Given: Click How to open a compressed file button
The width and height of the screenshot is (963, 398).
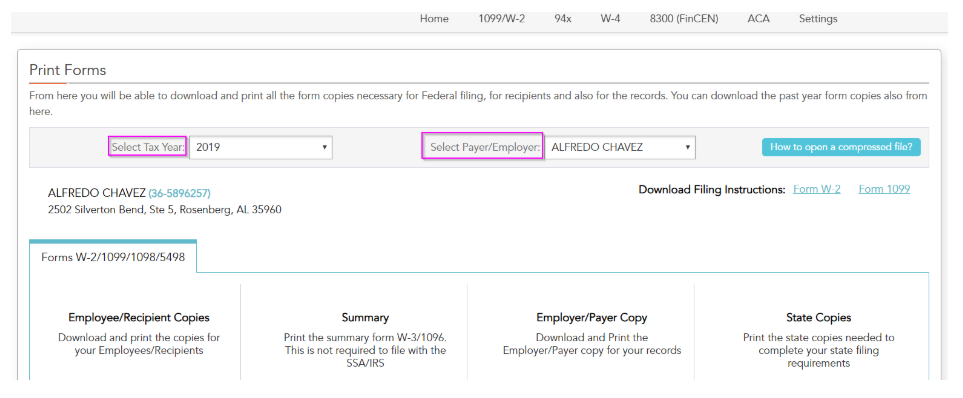Looking at the screenshot, I should (x=841, y=147).
